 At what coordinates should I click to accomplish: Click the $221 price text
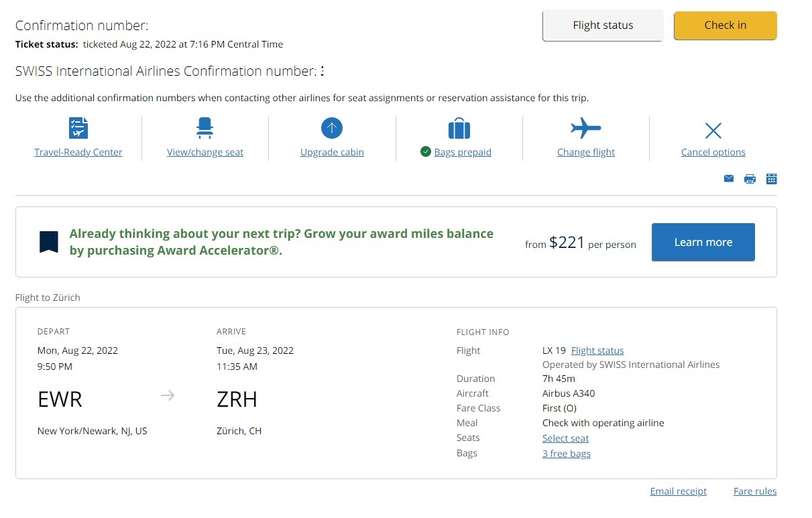tap(567, 243)
